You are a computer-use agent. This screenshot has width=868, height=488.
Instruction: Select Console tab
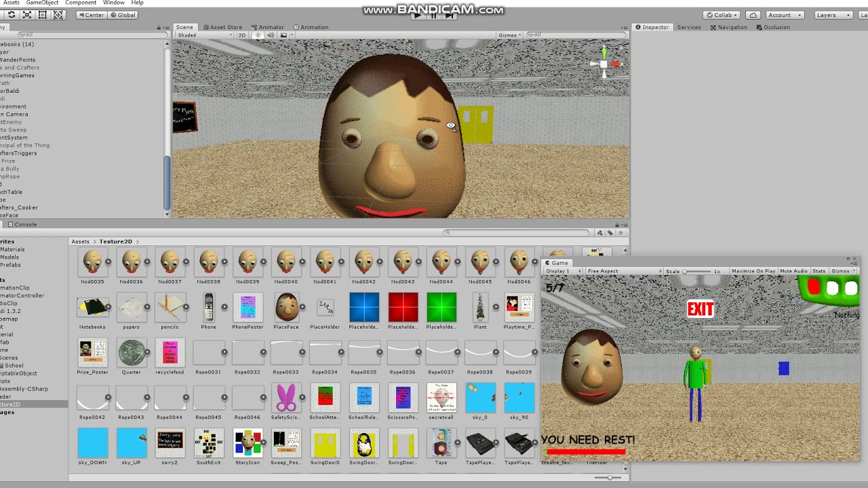[22, 224]
